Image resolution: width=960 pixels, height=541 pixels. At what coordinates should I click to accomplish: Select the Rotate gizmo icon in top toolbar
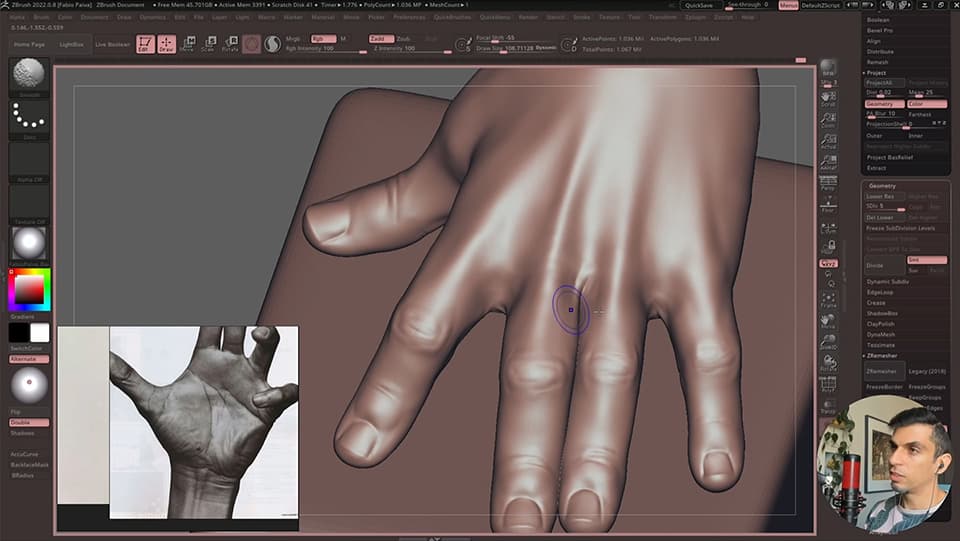click(230, 44)
